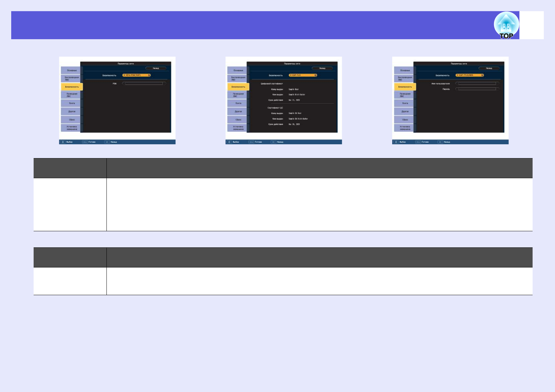Screen dimensions: 555x392
Task: Click the Имя пользователя input field
Action: [477, 84]
